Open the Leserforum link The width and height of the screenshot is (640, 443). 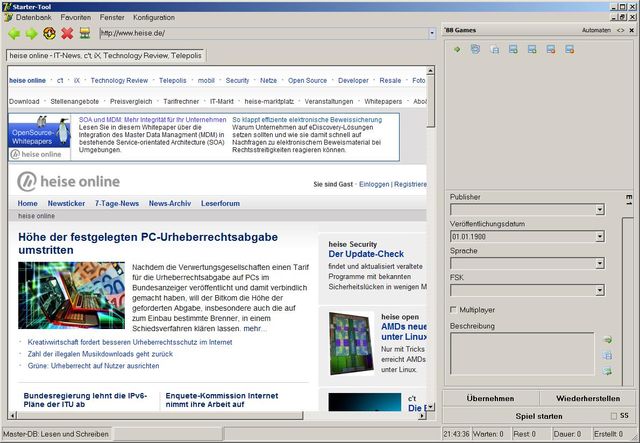[220, 203]
